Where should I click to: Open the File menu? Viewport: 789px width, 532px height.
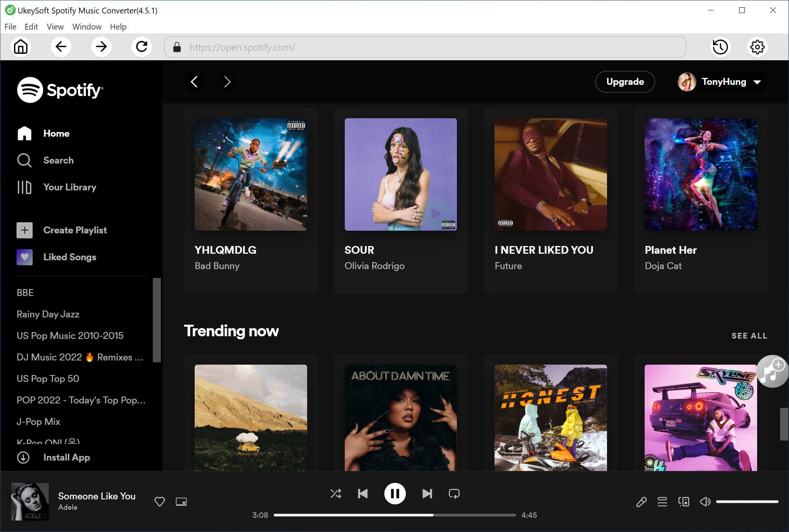[10, 26]
